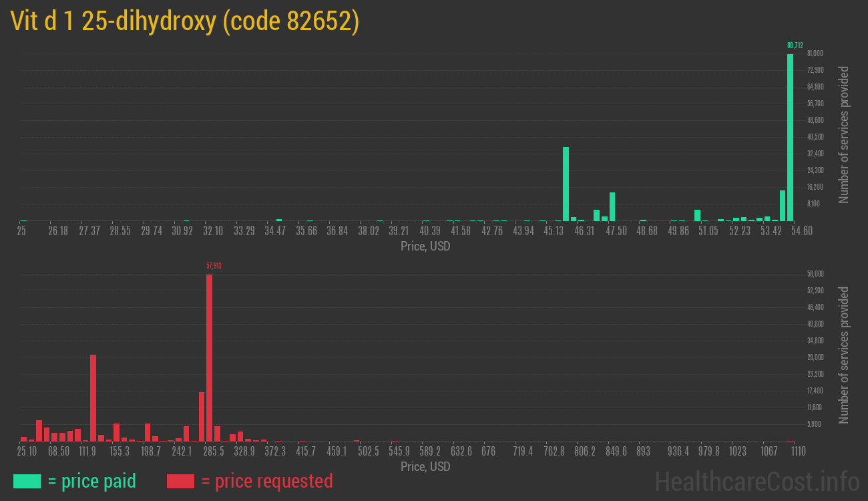
Task: Click the 57,913 value label
Action: point(214,266)
